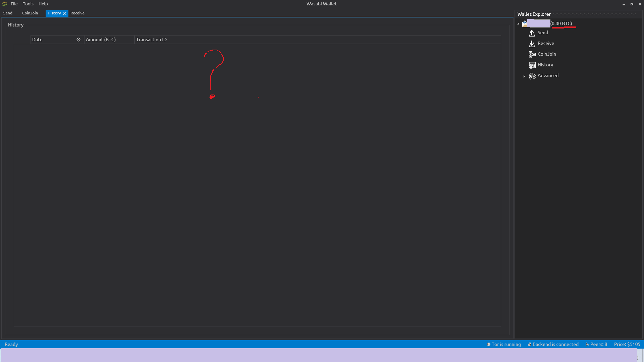The height and width of the screenshot is (362, 644).
Task: Open the Tools menu
Action: click(28, 4)
